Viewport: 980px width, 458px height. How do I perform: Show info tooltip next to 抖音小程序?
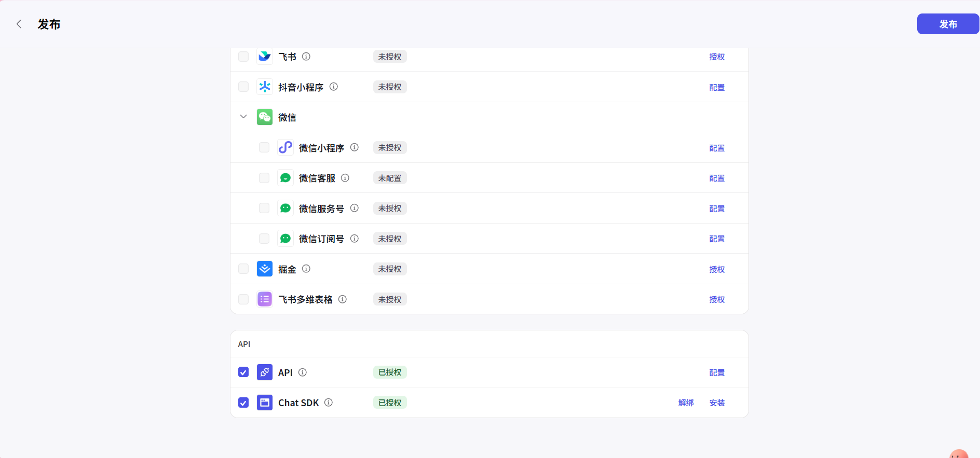334,87
